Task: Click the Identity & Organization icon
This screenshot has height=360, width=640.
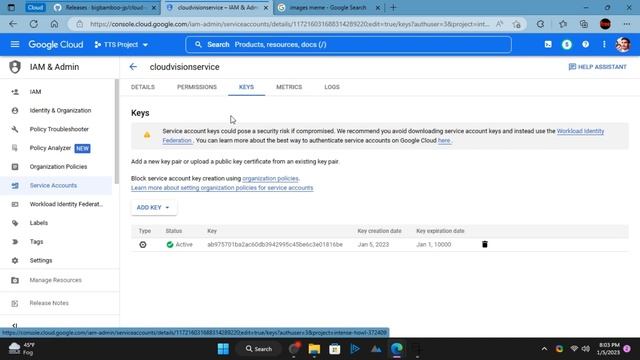Action: pyautogui.click(x=15, y=111)
